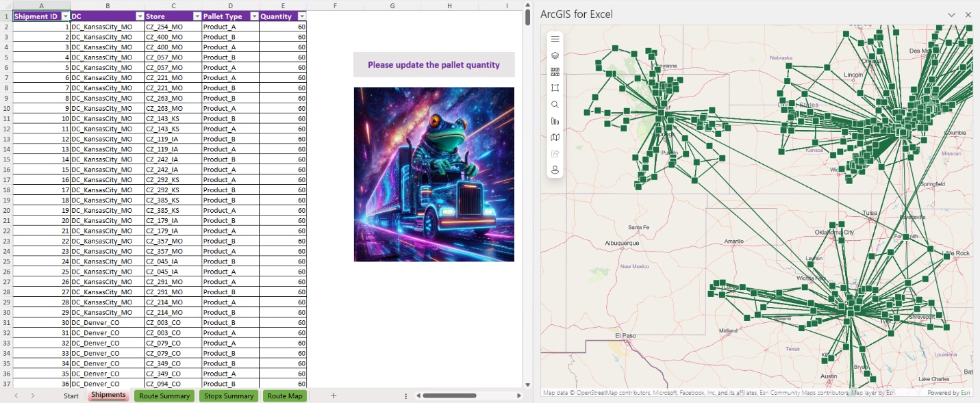Open the Layers tool in ArcGIS
This screenshot has width=980, height=403.
(x=555, y=55)
